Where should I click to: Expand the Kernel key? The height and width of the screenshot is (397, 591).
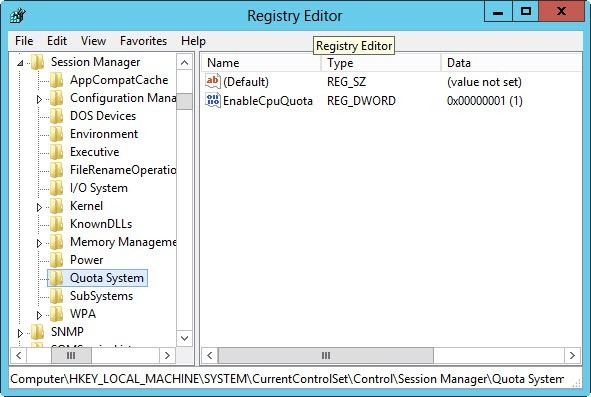point(39,207)
